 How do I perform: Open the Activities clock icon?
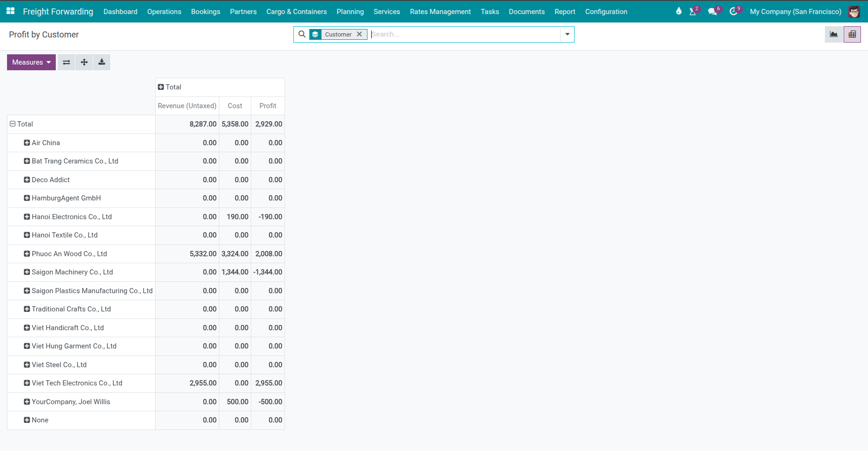click(x=734, y=12)
